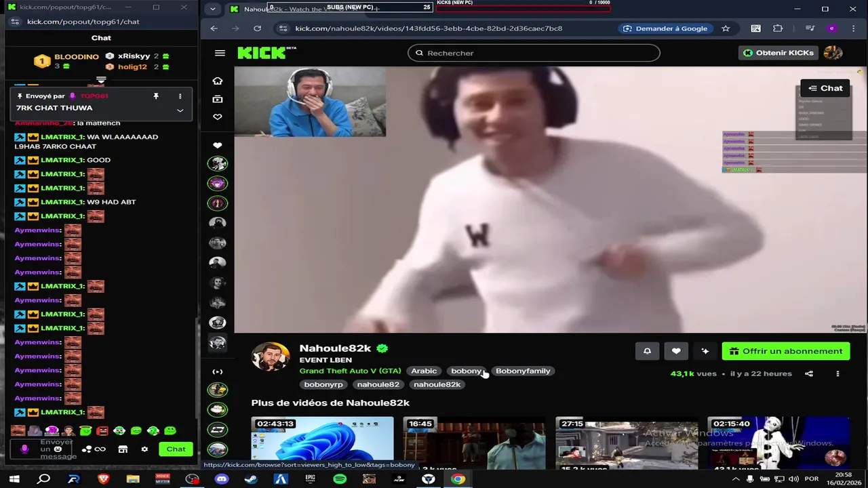Open Brave browser from taskbar
The image size is (868, 488).
pos(103,479)
